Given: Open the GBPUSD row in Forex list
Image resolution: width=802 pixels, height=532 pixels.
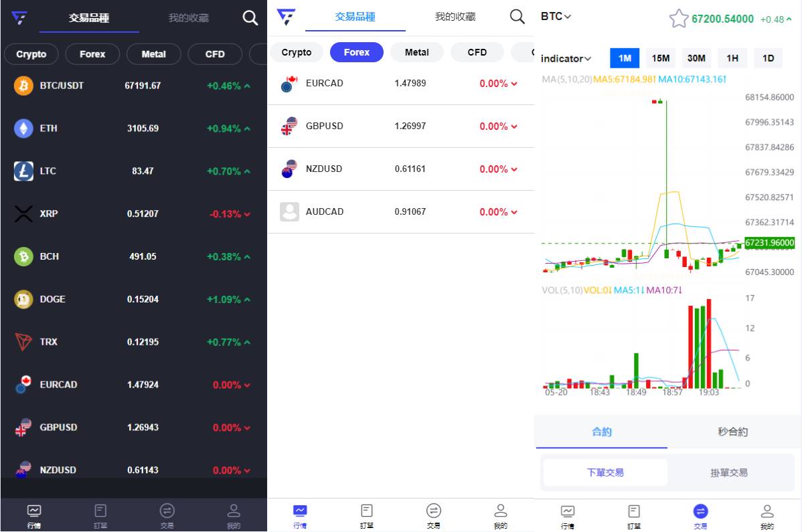Looking at the screenshot, I should point(400,126).
